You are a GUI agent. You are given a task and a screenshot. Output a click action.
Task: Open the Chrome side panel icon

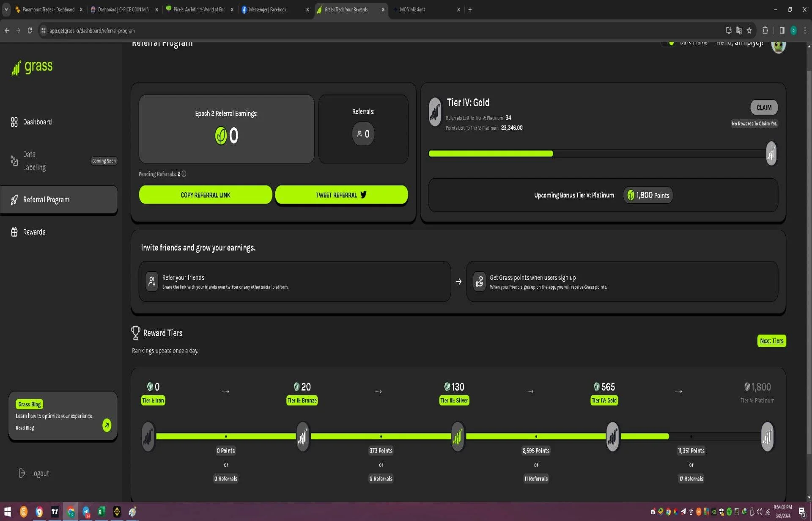click(782, 30)
